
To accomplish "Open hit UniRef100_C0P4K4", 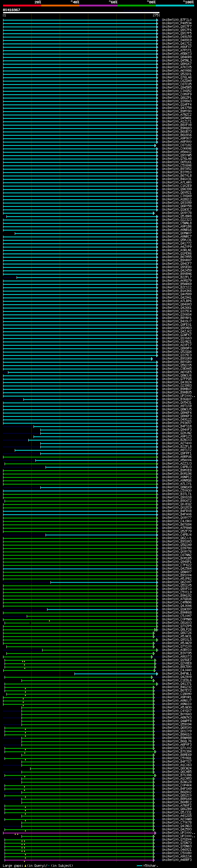I will [176, 785].
